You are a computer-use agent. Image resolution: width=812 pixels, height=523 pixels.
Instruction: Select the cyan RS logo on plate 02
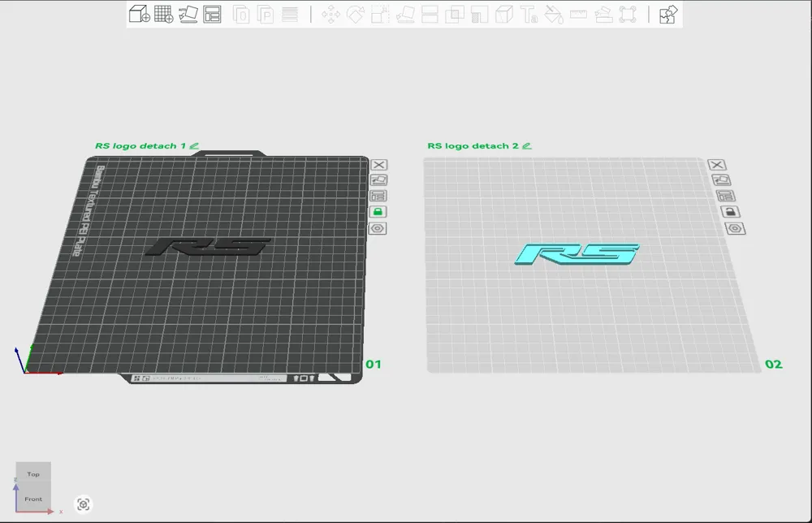pyautogui.click(x=577, y=254)
